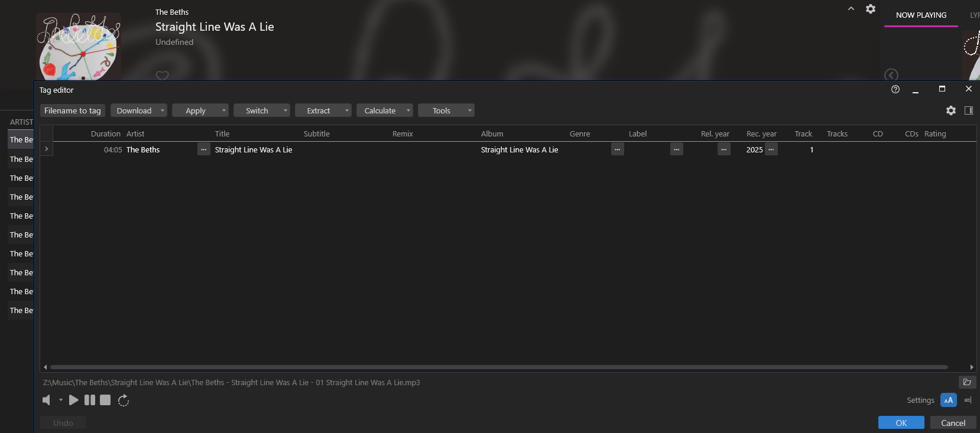The width and height of the screenshot is (980, 433).
Task: Sort by the Artist column header
Action: coord(135,134)
